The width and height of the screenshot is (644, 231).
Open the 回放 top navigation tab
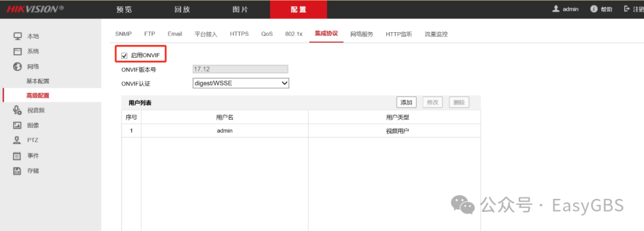(x=182, y=10)
